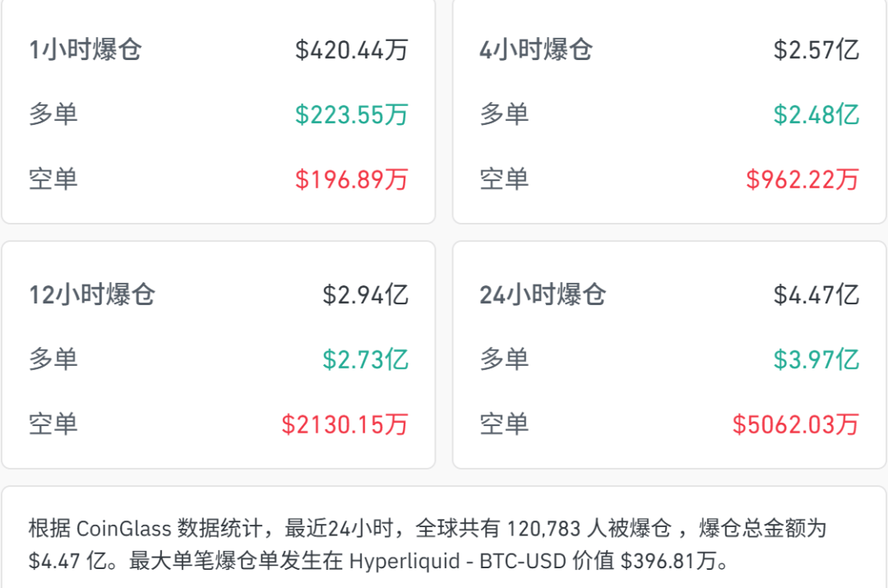
Task: Click the 24-hour short value $5062.03万
Action: pyautogui.click(x=795, y=424)
